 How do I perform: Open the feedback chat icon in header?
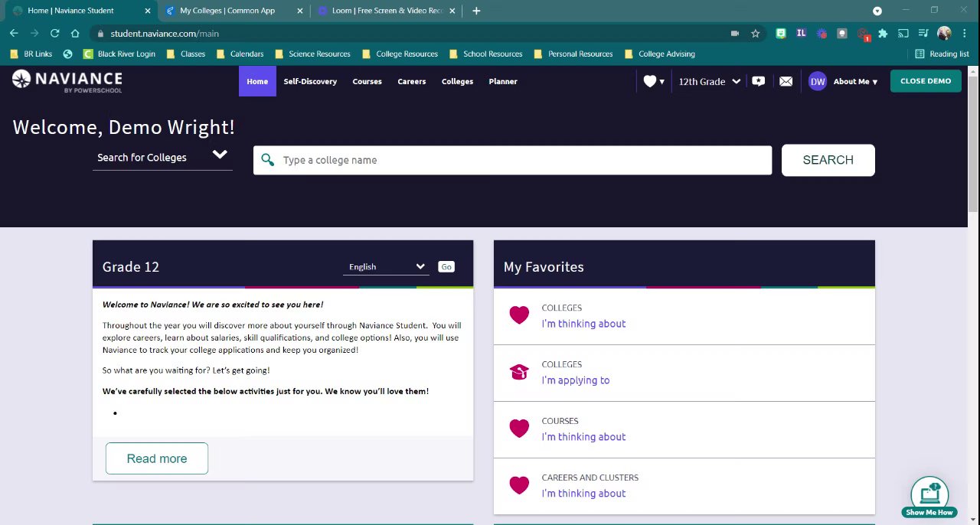tap(758, 81)
